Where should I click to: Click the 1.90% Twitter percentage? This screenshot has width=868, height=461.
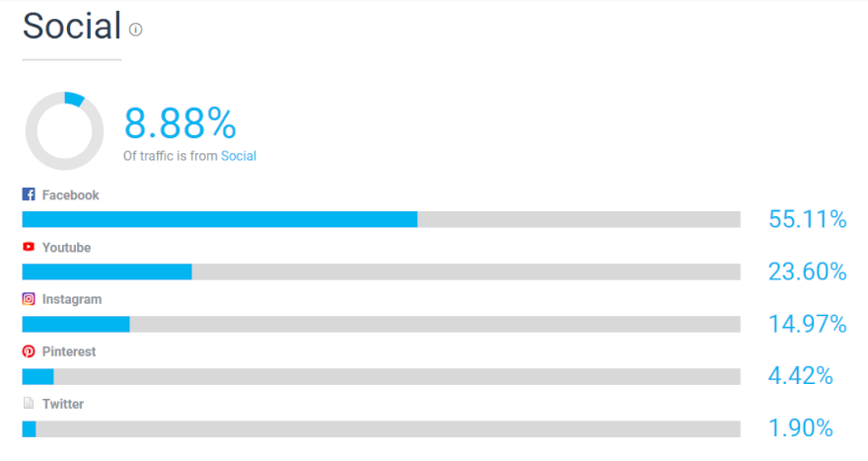[x=801, y=427]
